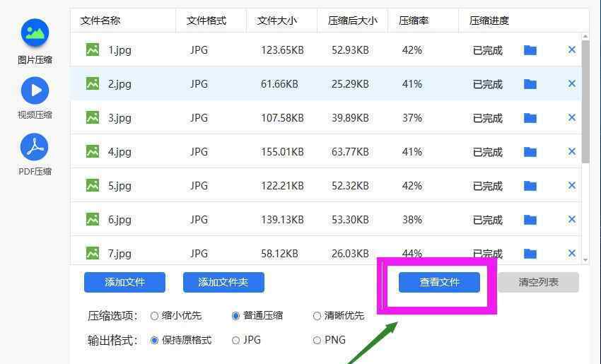Click the image thumbnail icon of 4.jpg
This screenshot has height=364, width=601.
pyautogui.click(x=93, y=151)
